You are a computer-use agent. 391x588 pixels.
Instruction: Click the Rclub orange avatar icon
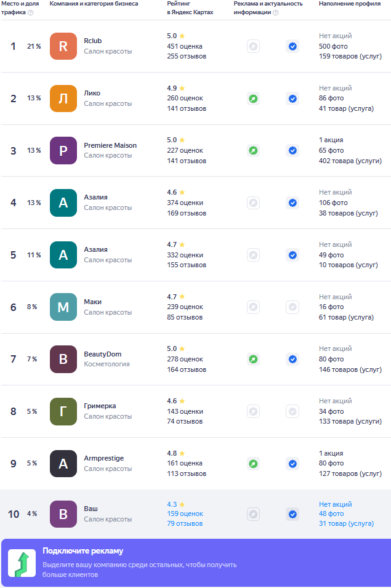click(63, 46)
